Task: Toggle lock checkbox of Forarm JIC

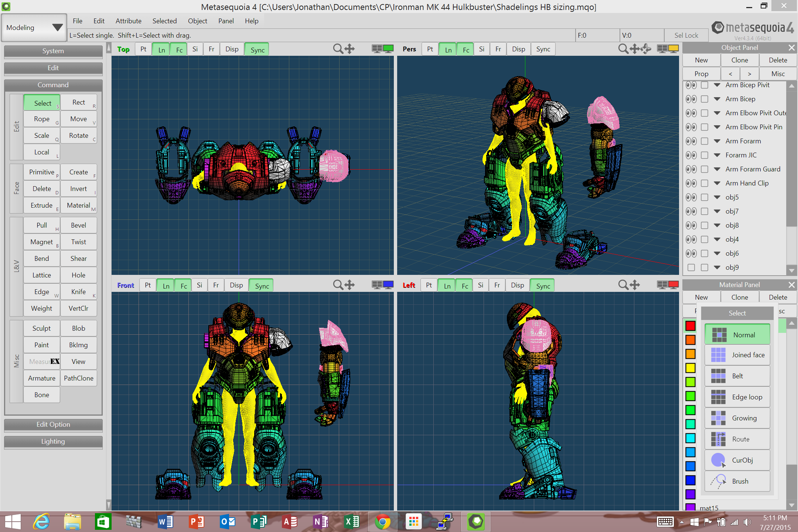Action: tap(705, 155)
